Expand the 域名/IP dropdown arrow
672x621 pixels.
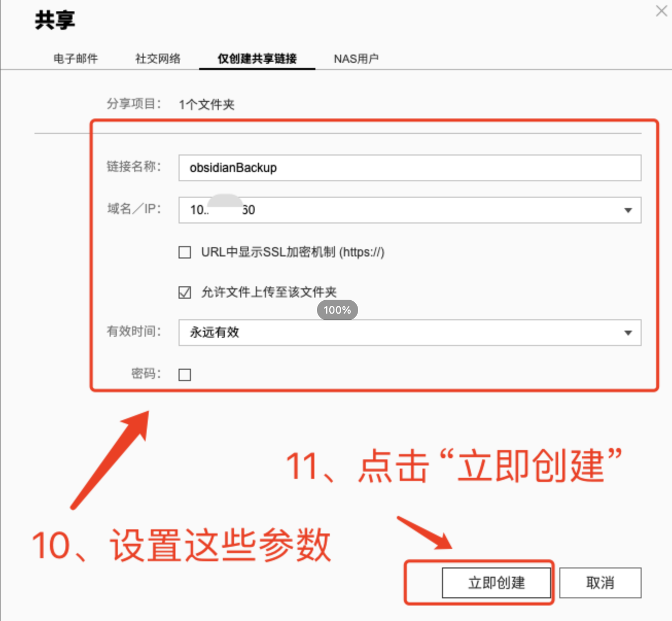point(628,210)
